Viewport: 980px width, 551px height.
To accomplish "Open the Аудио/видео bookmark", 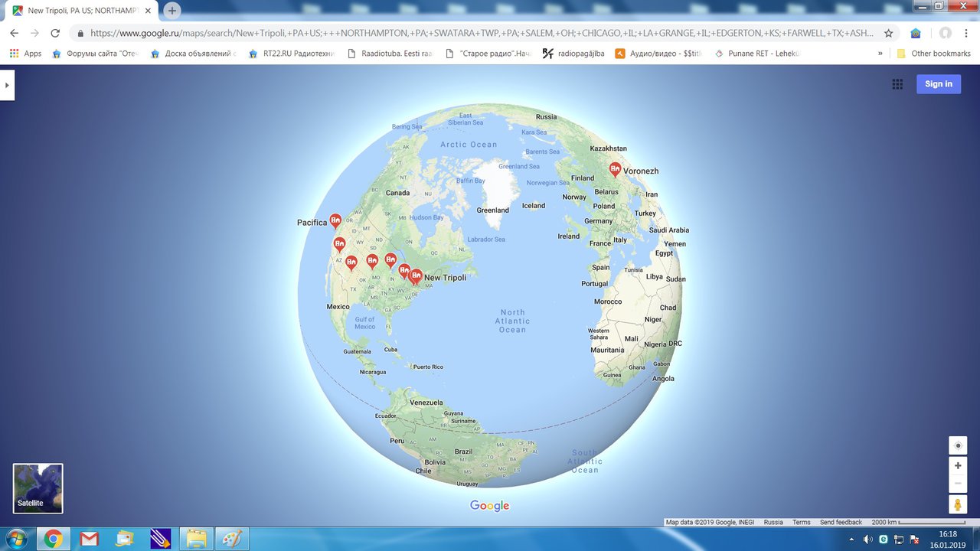I will click(658, 54).
